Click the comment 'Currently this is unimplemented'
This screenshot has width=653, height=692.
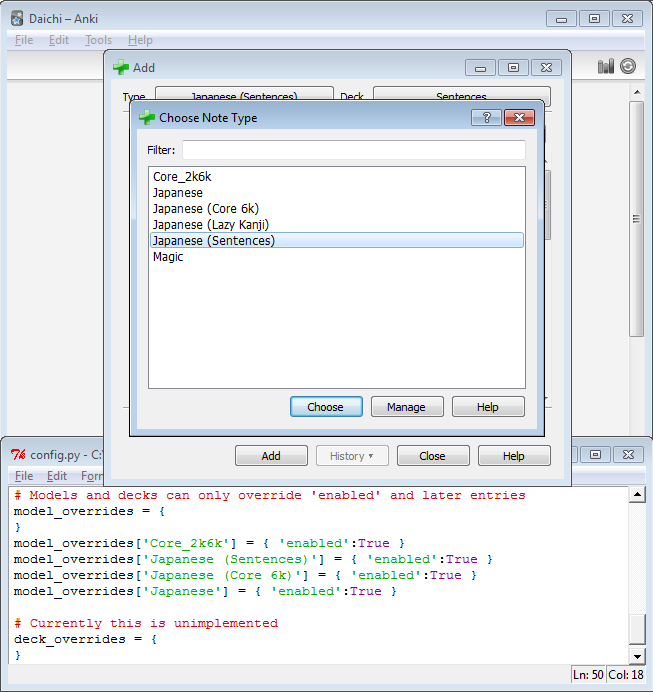point(146,624)
